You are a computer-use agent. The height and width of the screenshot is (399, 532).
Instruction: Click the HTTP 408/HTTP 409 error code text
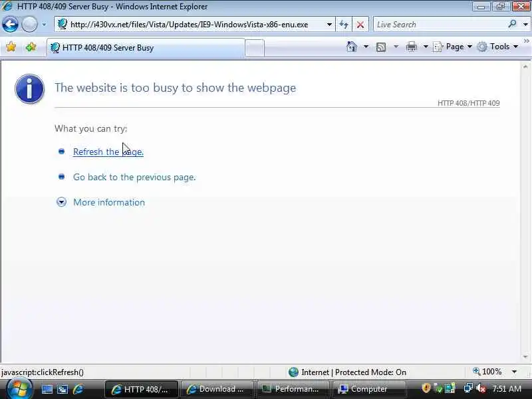tap(469, 103)
